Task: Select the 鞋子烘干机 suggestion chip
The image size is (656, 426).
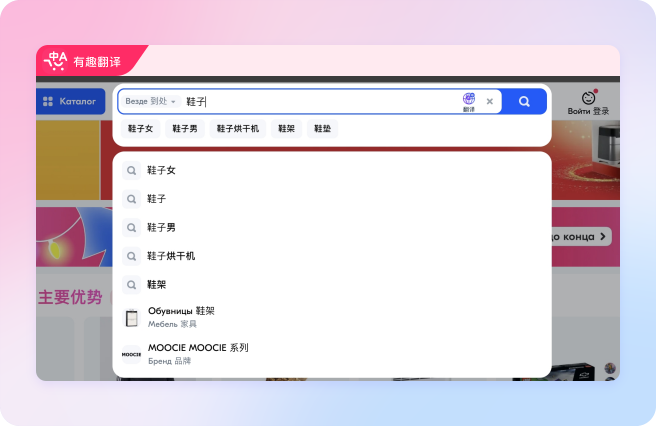Action: point(238,128)
